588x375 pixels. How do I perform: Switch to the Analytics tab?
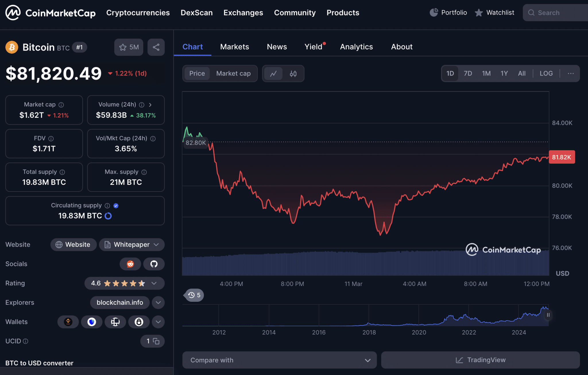pos(357,47)
